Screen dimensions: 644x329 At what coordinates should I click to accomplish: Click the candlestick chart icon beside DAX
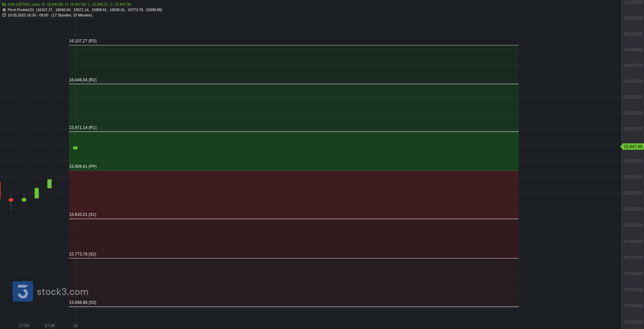click(4, 4)
